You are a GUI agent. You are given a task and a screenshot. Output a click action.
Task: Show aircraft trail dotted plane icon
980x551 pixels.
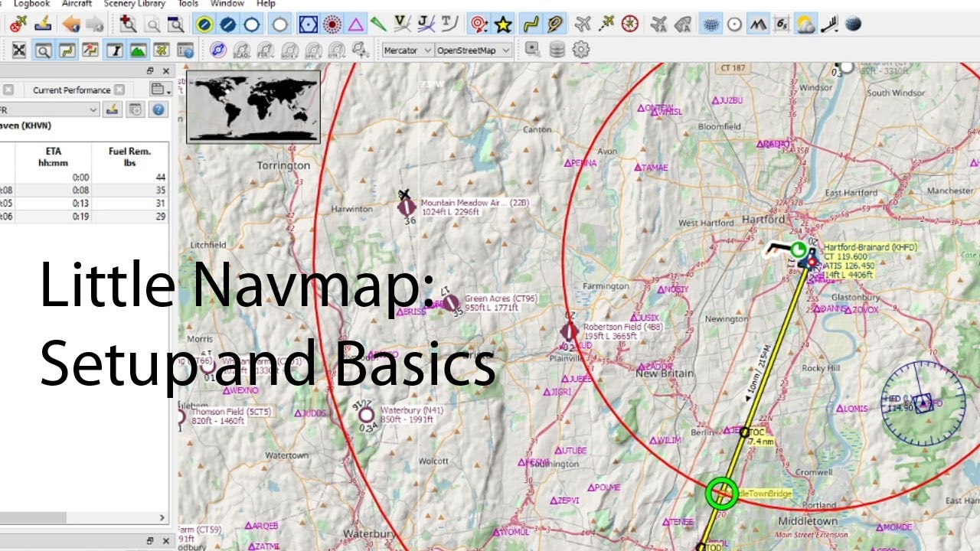tap(606, 24)
